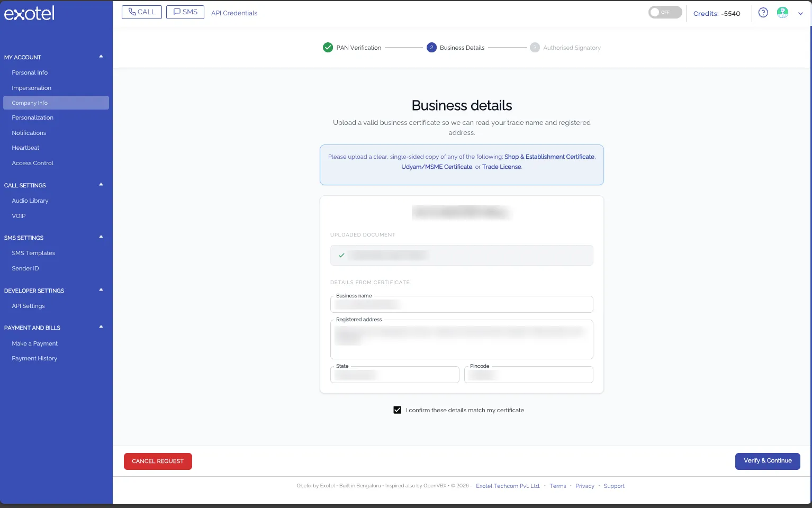Click the user avatar icon

(x=782, y=13)
